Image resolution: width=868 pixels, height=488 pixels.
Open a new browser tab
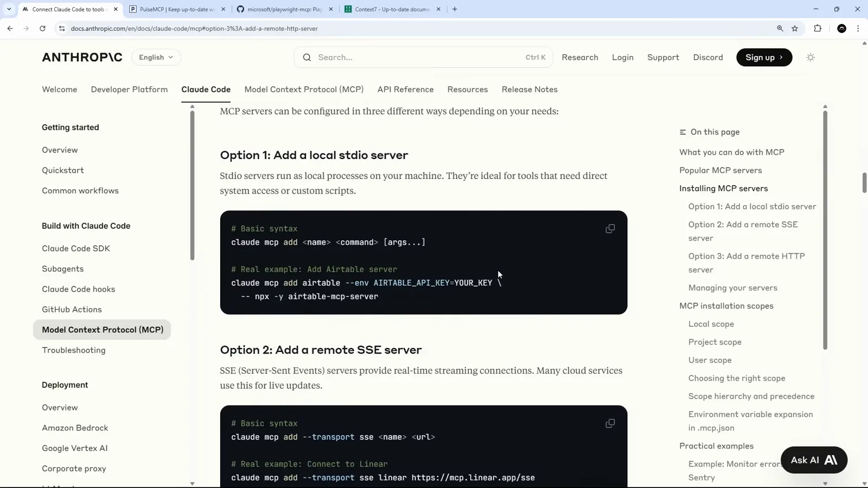pos(455,9)
